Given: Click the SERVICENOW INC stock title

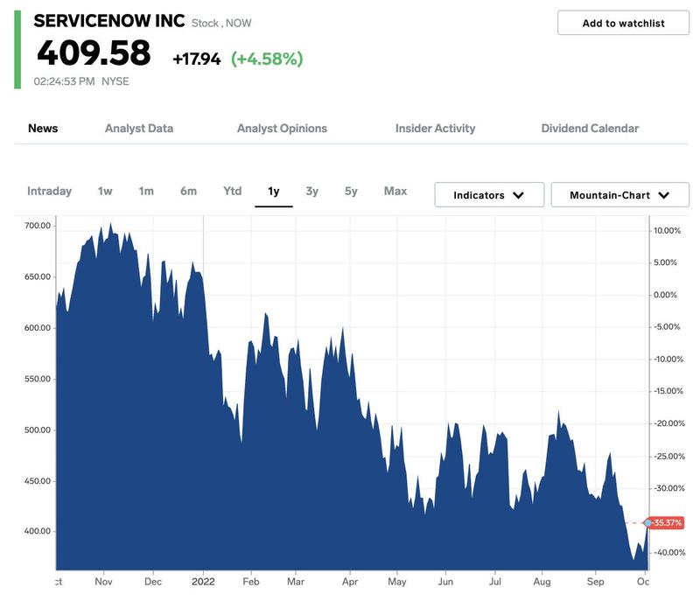Looking at the screenshot, I should tap(108, 21).
